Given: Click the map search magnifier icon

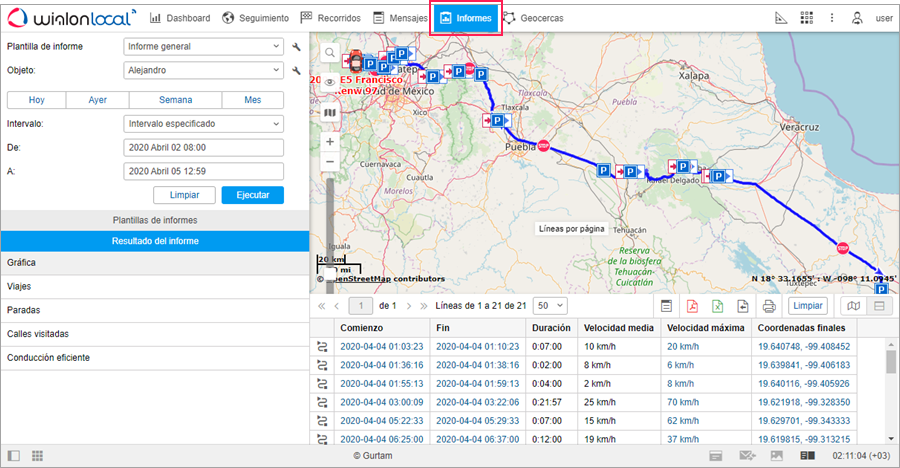Looking at the screenshot, I should [x=330, y=53].
